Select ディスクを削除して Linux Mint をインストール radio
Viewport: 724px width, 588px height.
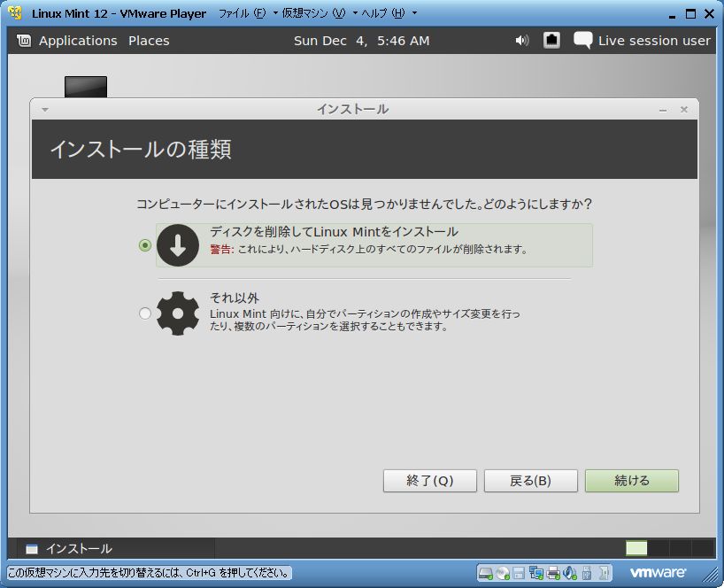pos(145,245)
